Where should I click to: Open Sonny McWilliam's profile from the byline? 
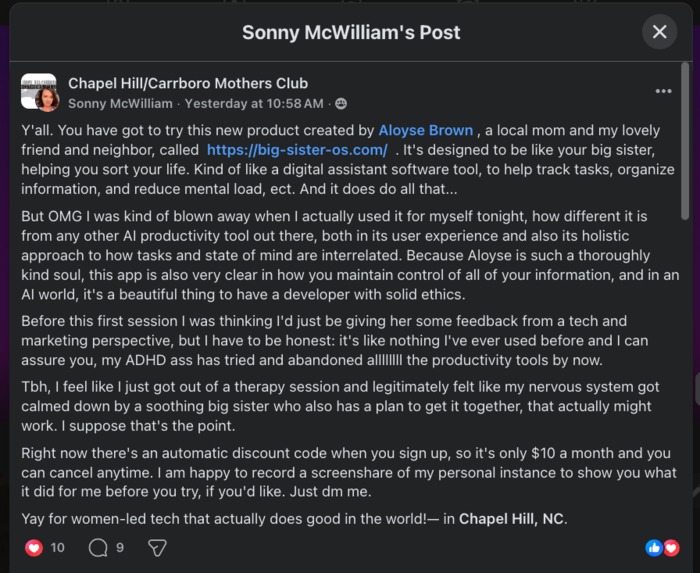point(120,104)
